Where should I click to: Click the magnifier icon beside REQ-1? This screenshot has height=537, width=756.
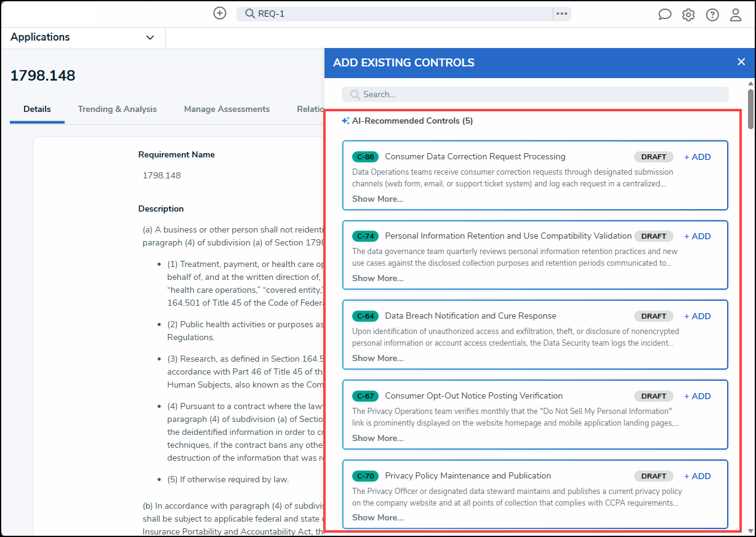250,14
